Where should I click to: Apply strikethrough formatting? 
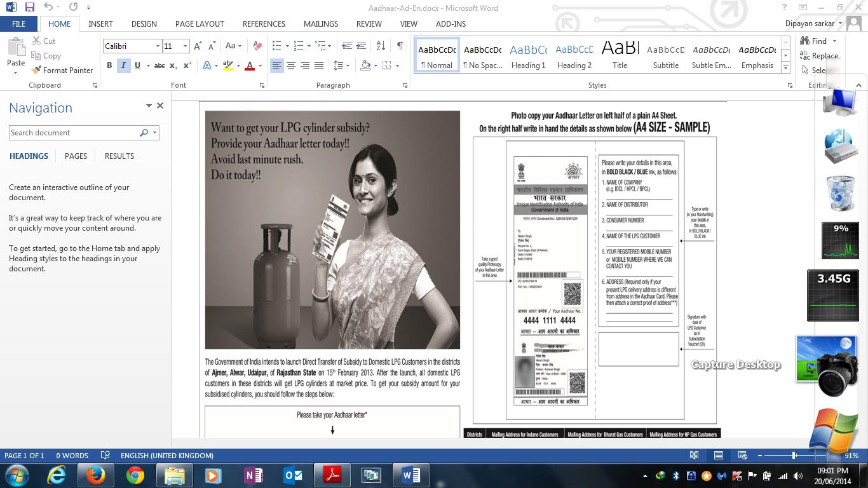tap(159, 65)
